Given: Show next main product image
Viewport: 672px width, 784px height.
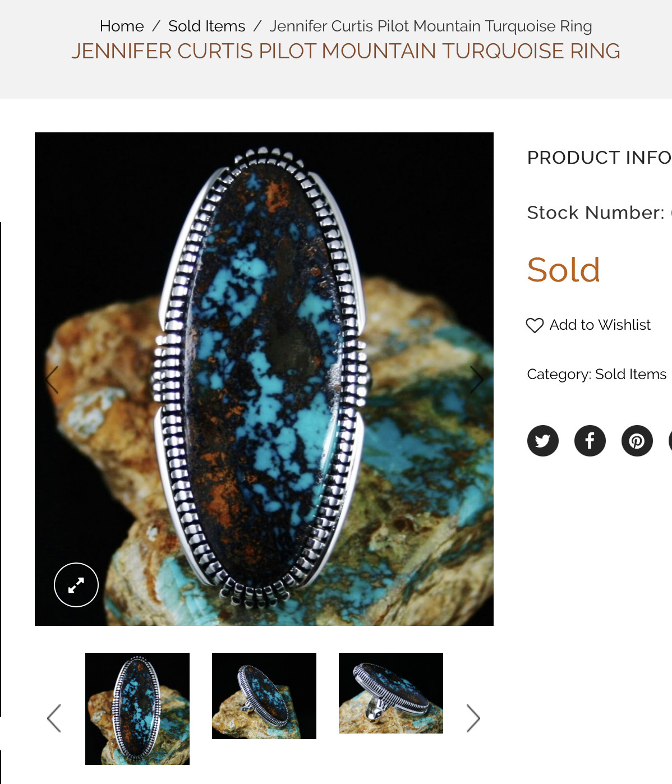Looking at the screenshot, I should (x=476, y=380).
